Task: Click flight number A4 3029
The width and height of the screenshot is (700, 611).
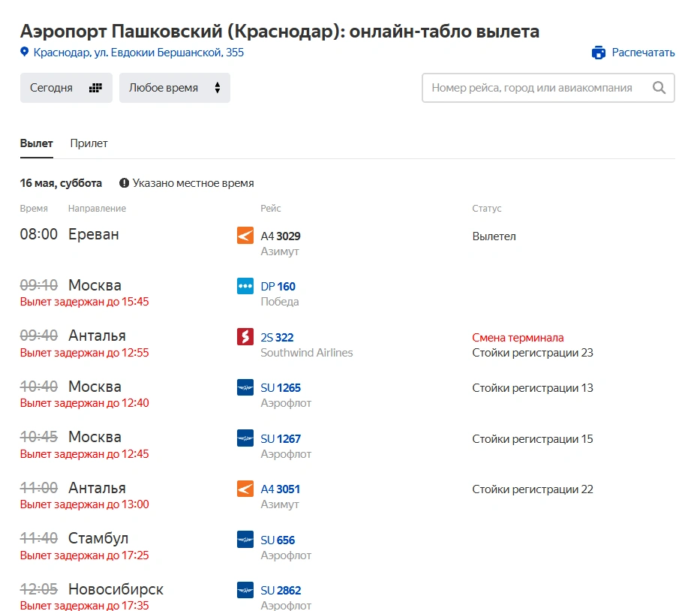Action: tap(281, 236)
